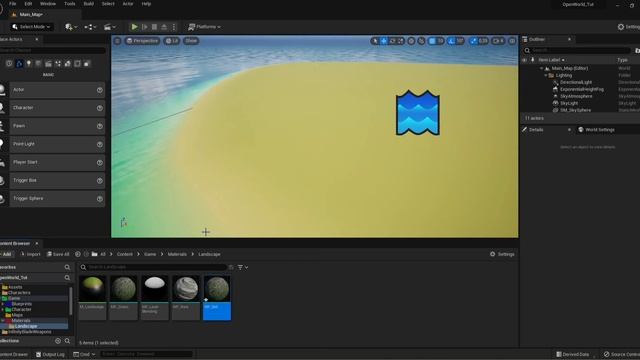Select SkyAtmosphere in Outliner
The width and height of the screenshot is (640, 360).
(x=576, y=96)
